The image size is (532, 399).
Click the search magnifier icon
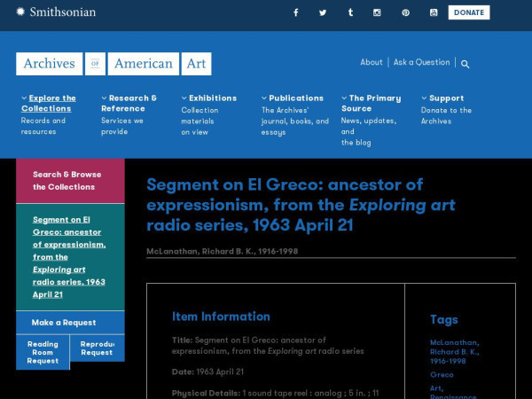[x=465, y=64]
